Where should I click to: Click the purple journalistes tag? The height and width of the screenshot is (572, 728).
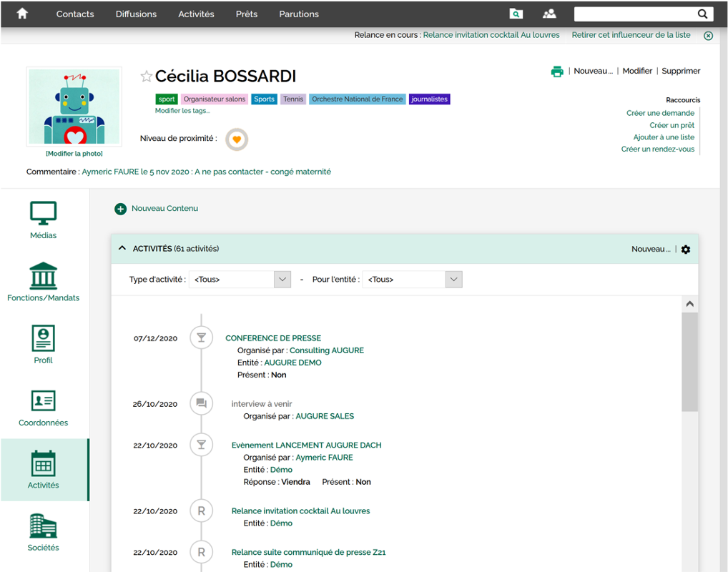429,99
